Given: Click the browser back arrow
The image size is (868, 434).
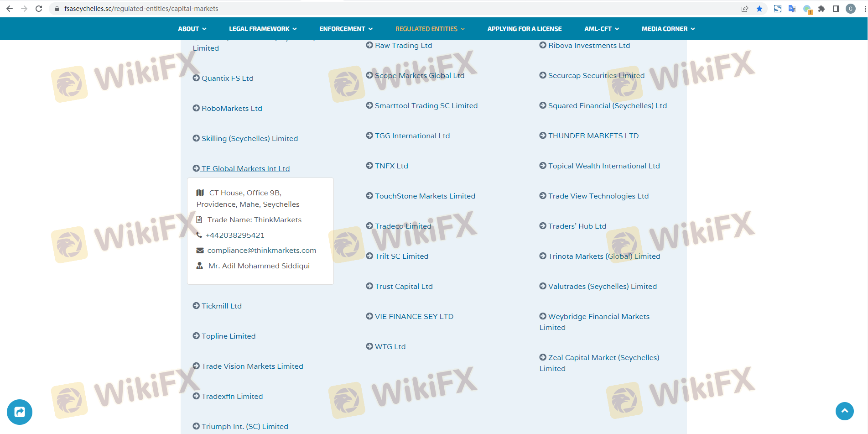Looking at the screenshot, I should click(10, 9).
